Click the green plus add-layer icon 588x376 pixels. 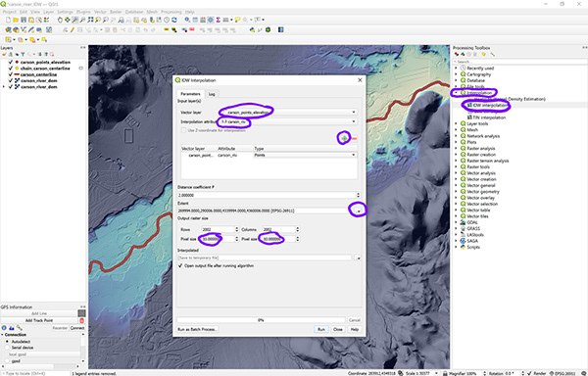(344, 138)
